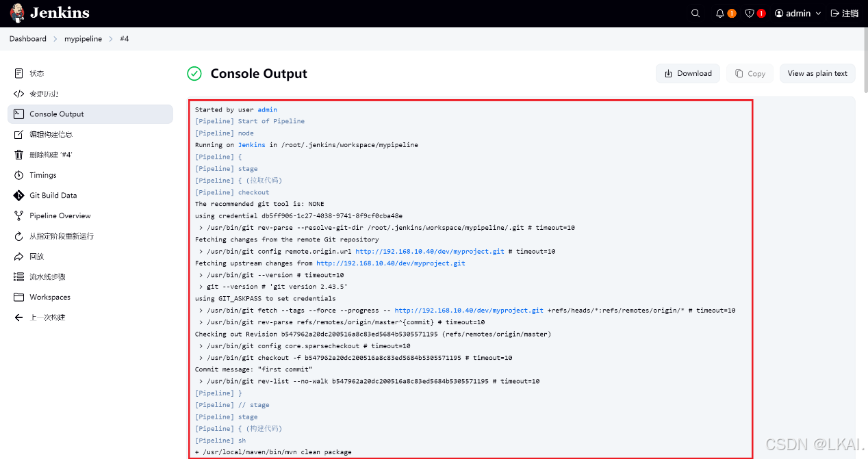Click the '[Pipeline] { (构建代码)' line
The image size is (868, 459).
click(238, 428)
